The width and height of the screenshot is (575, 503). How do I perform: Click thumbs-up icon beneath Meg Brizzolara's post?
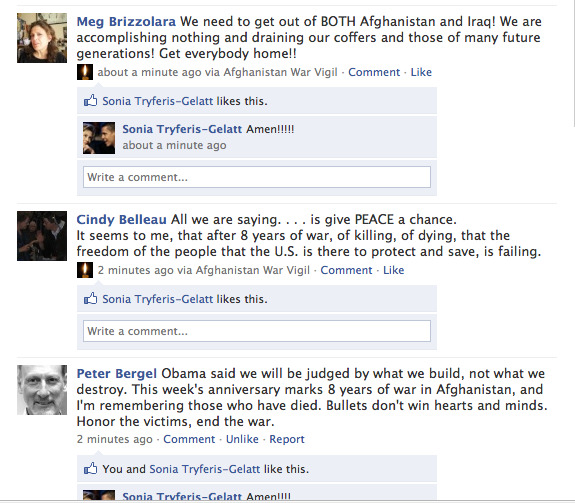(x=91, y=100)
